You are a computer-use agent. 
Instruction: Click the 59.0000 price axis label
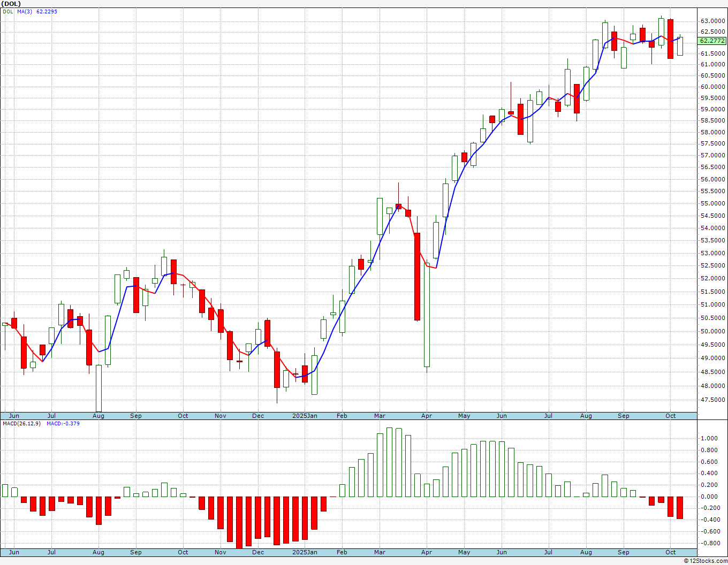click(713, 109)
